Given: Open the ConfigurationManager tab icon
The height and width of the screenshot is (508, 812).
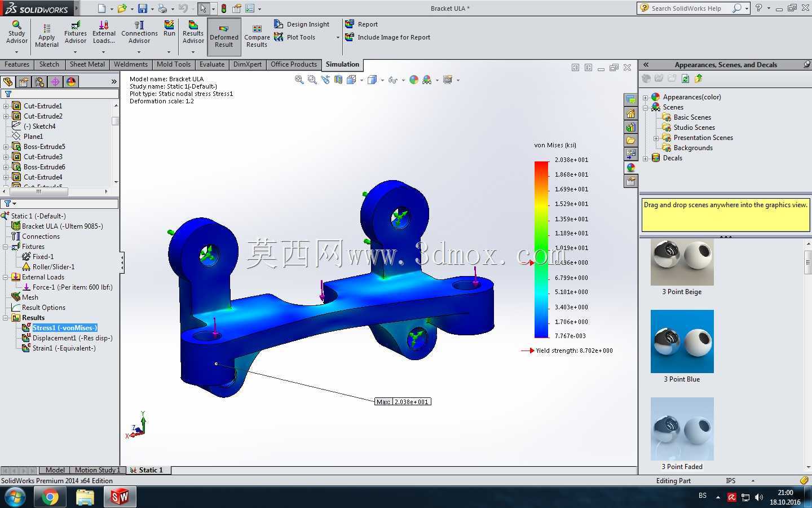Looking at the screenshot, I should 39,82.
